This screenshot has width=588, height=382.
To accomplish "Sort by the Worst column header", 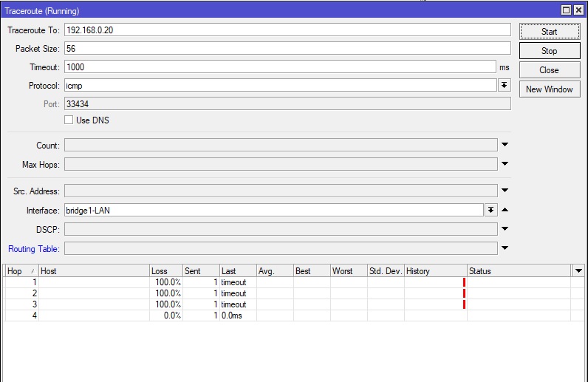I will [349, 271].
